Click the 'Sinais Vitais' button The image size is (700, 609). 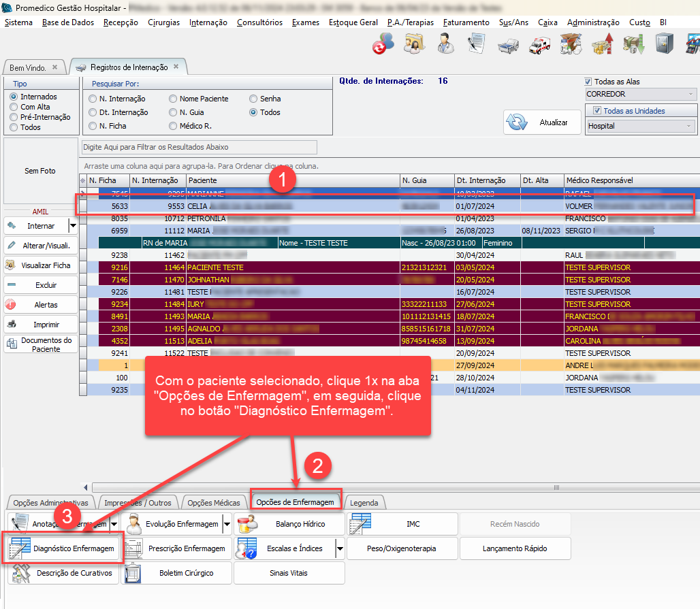289,573
